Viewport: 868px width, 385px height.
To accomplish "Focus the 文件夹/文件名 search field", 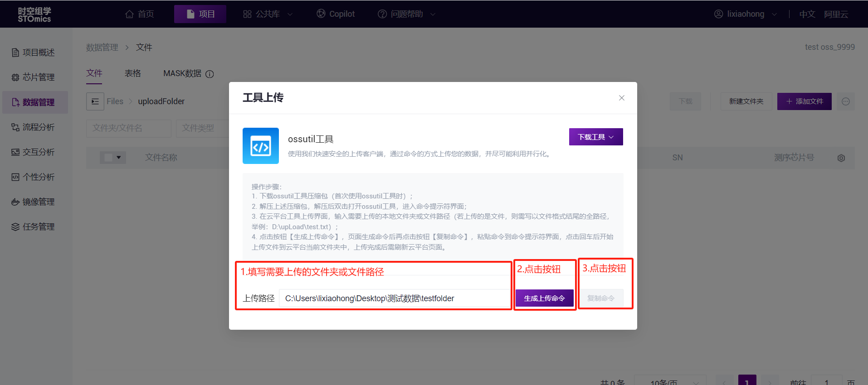I will pyautogui.click(x=129, y=128).
